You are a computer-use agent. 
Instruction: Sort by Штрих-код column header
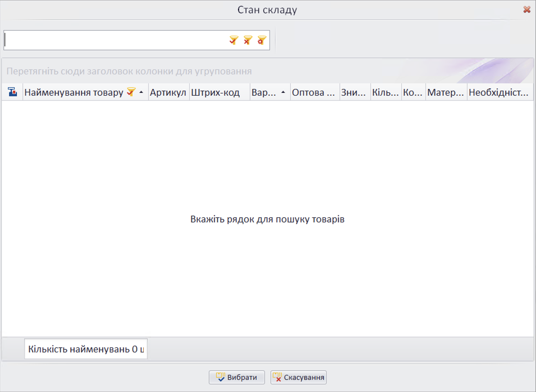(215, 92)
